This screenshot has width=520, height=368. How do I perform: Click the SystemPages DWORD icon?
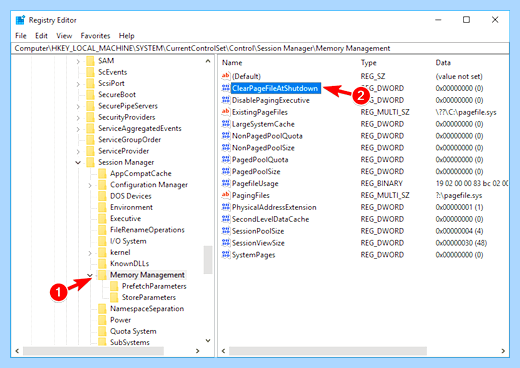click(226, 255)
